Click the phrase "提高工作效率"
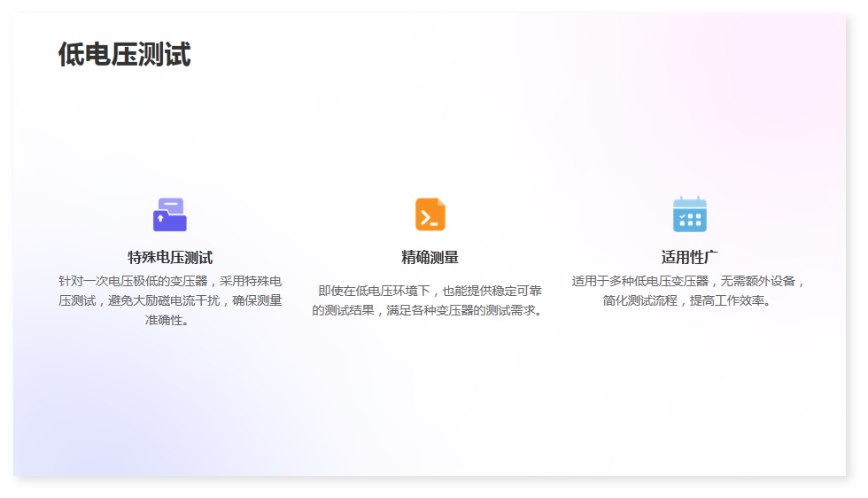 point(726,300)
